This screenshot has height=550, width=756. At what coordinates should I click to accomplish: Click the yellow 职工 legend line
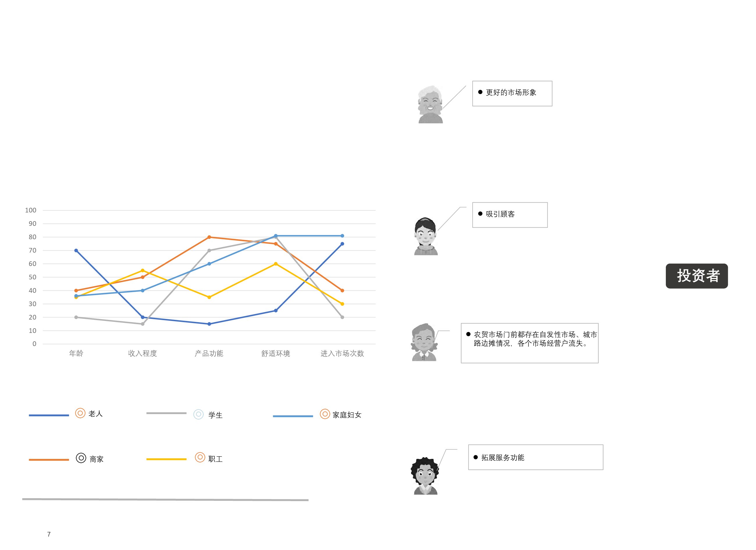click(166, 459)
